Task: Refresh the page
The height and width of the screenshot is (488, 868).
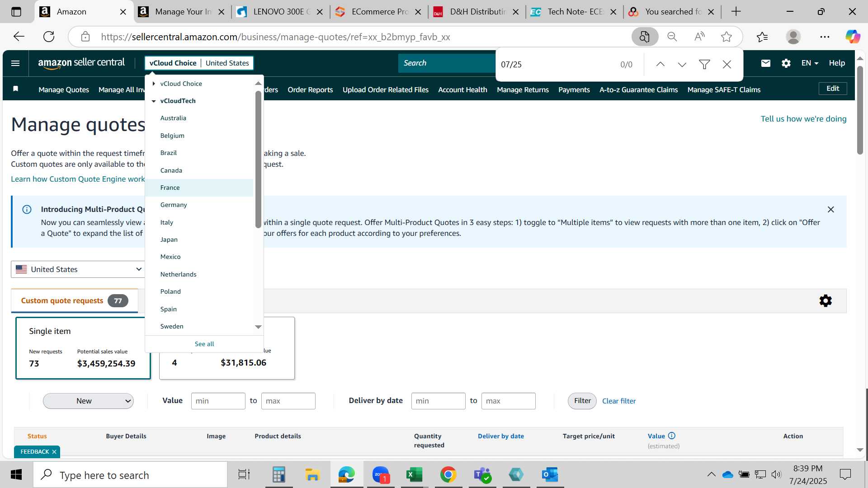Action: 49,37
